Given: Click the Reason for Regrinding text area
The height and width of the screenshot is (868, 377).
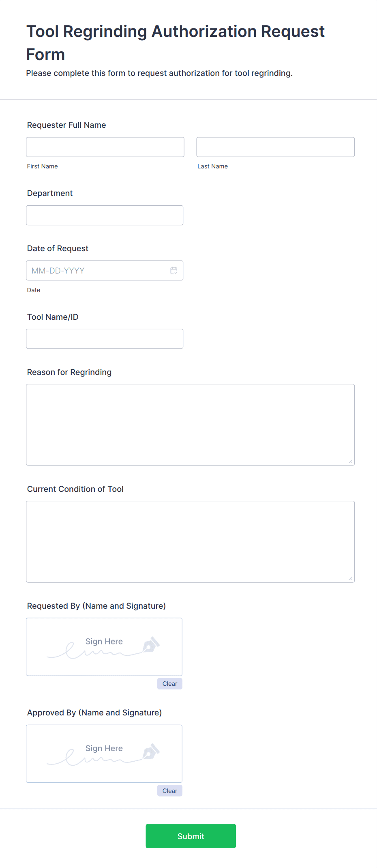Looking at the screenshot, I should 190,424.
